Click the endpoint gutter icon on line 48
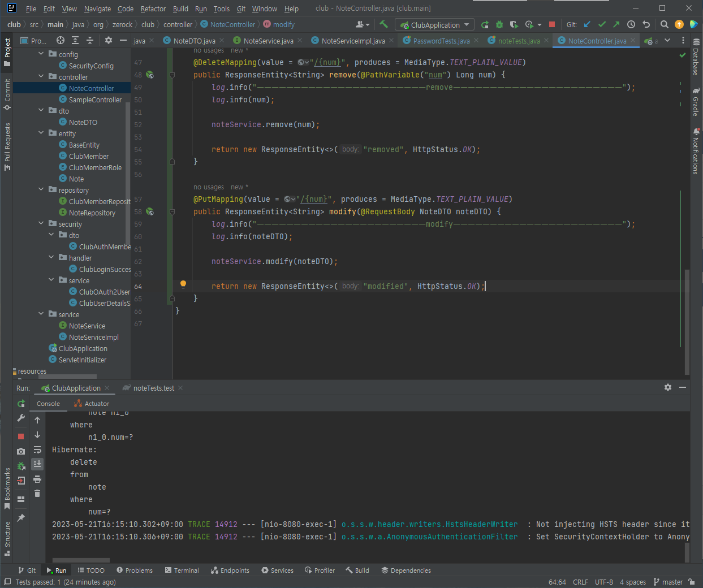 (150, 75)
